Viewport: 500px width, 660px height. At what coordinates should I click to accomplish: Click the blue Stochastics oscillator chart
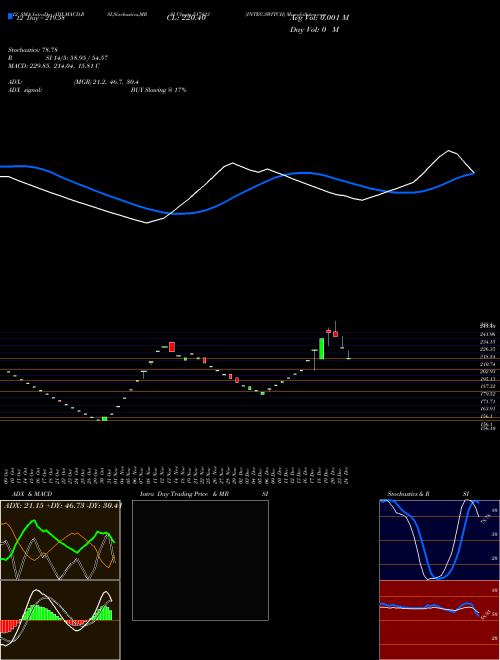(439, 540)
